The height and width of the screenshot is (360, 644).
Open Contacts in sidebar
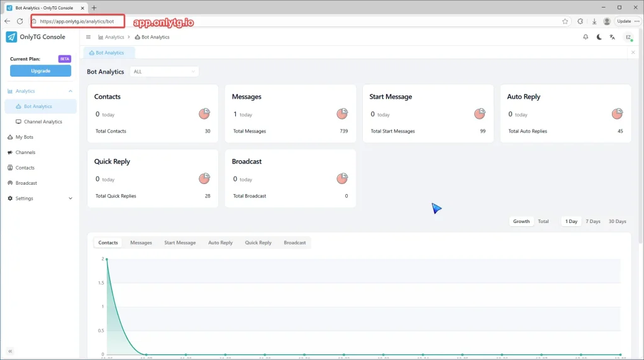click(x=40, y=168)
